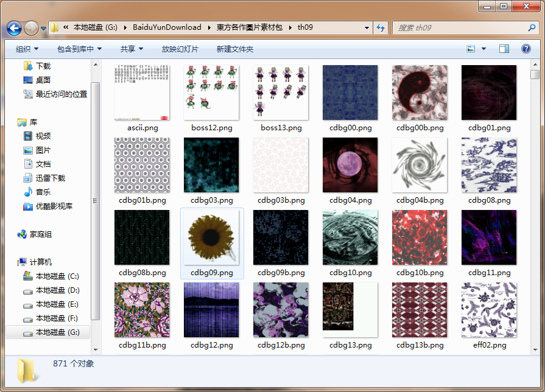Click the change view icon in toolbar

point(471,49)
